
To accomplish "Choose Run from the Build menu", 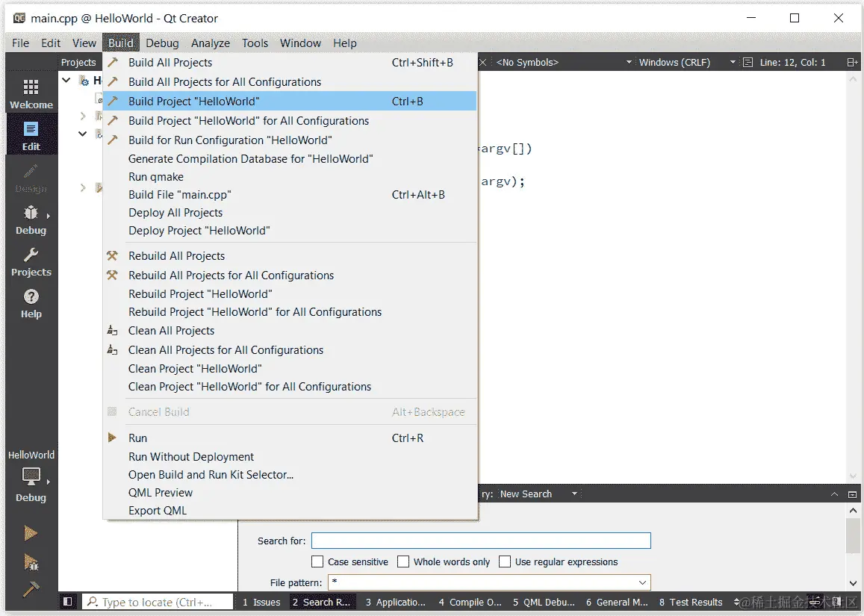I will pos(290,438).
